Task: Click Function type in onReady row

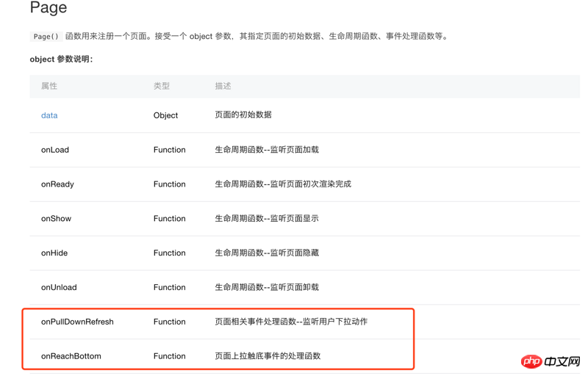Action: tap(170, 184)
